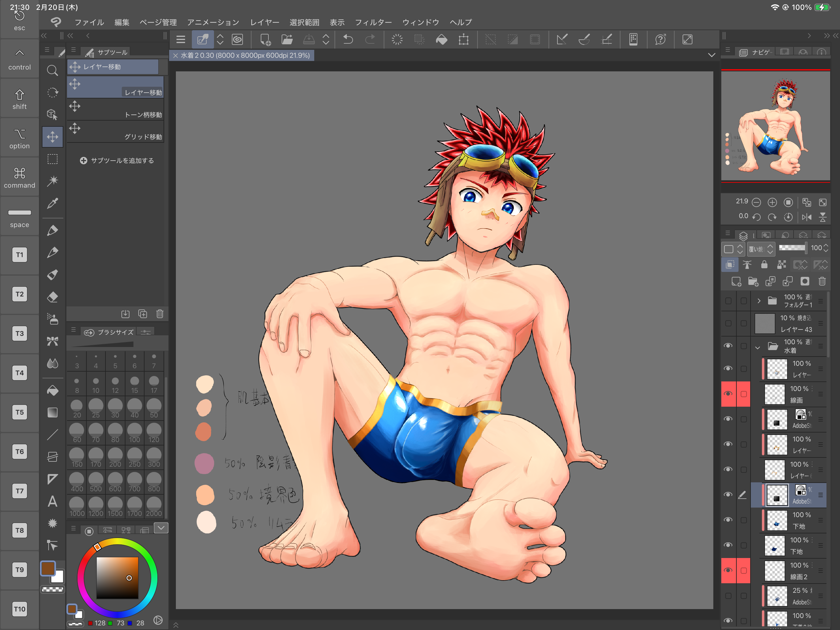Image resolution: width=840 pixels, height=630 pixels.
Task: Click the layer opacity slider
Action: [x=793, y=248]
